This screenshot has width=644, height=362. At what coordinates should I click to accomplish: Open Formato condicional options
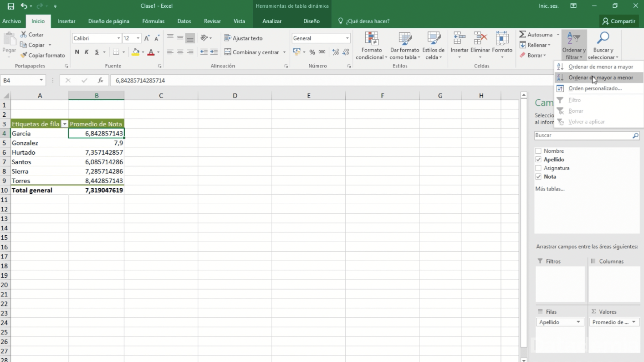(371, 45)
